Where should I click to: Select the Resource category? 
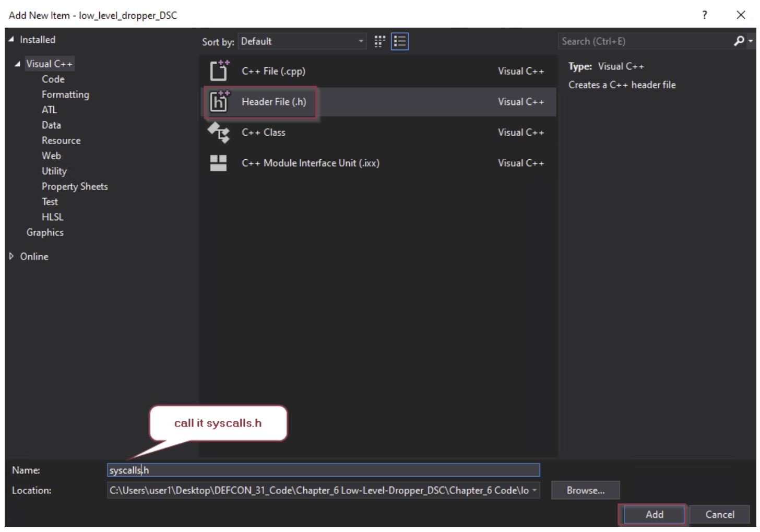[x=61, y=140]
